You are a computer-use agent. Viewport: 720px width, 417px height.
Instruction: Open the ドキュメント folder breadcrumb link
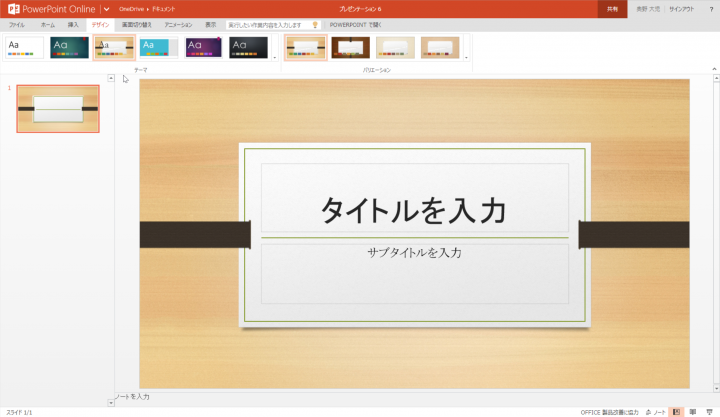[x=163, y=9]
